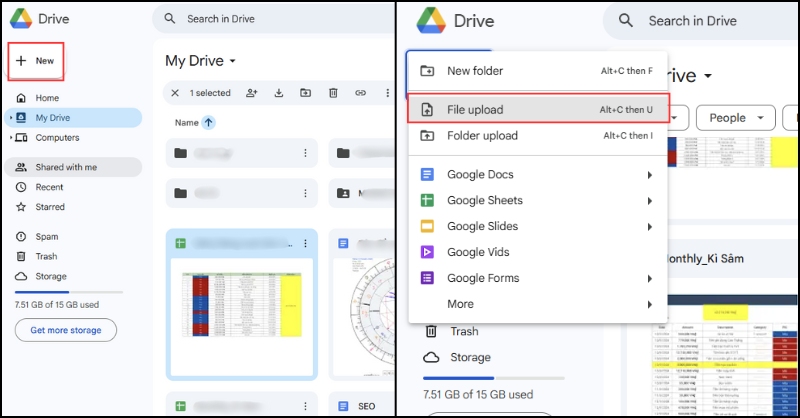800x418 pixels.
Task: Open Spam in left sidebar
Action: click(46, 237)
